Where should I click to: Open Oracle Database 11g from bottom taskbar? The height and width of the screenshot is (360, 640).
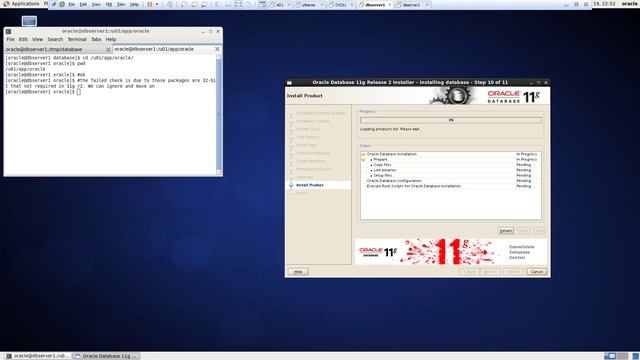[106, 356]
